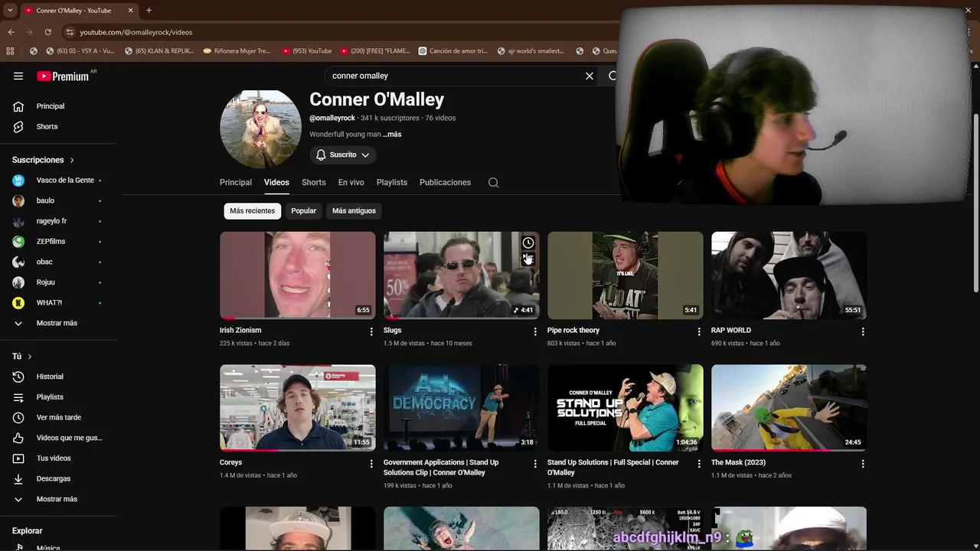The image size is (980, 551).
Task: Close the Conner O'Malley browser tab
Action: [130, 11]
